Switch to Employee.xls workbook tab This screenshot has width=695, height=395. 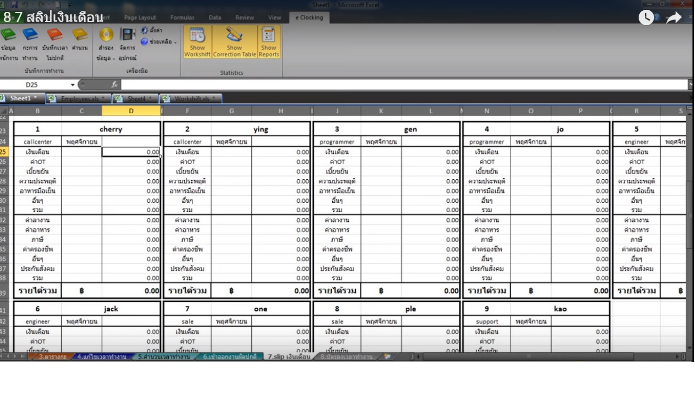point(78,98)
